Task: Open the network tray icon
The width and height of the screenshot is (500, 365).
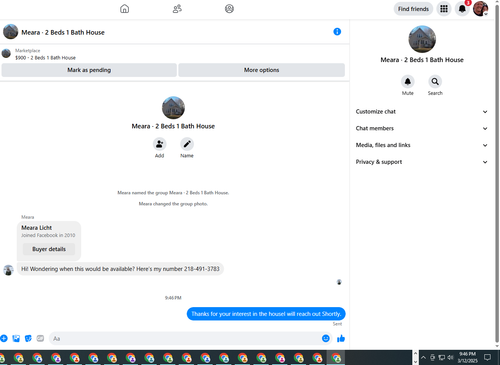Action: [x=441, y=357]
